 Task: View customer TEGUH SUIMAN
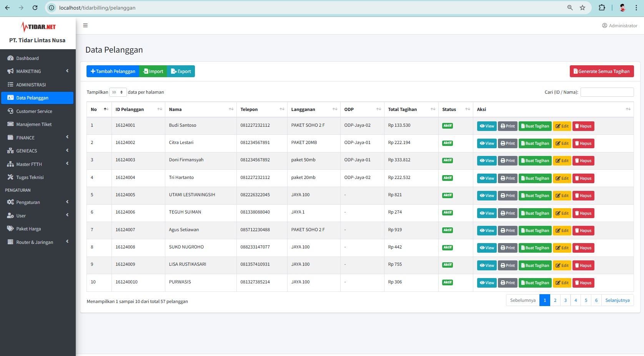(487, 214)
